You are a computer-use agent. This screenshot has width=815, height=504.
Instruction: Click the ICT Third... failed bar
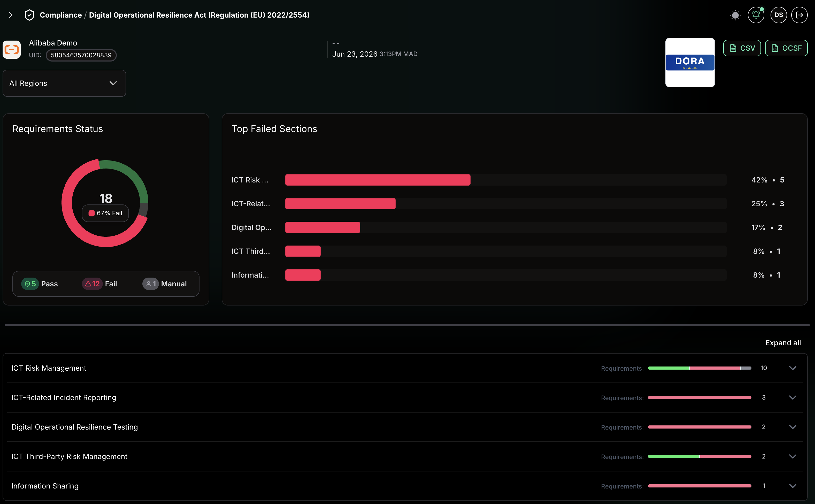[303, 251]
